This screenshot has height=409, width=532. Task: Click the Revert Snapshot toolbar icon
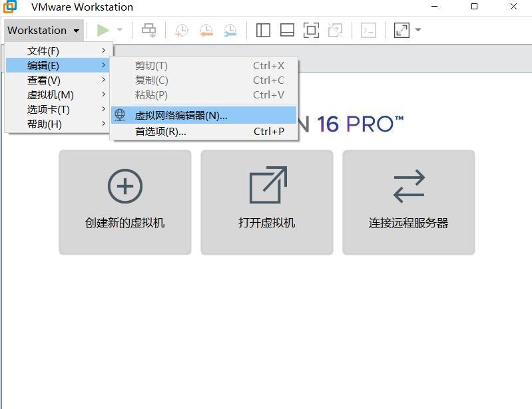pyautogui.click(x=206, y=30)
